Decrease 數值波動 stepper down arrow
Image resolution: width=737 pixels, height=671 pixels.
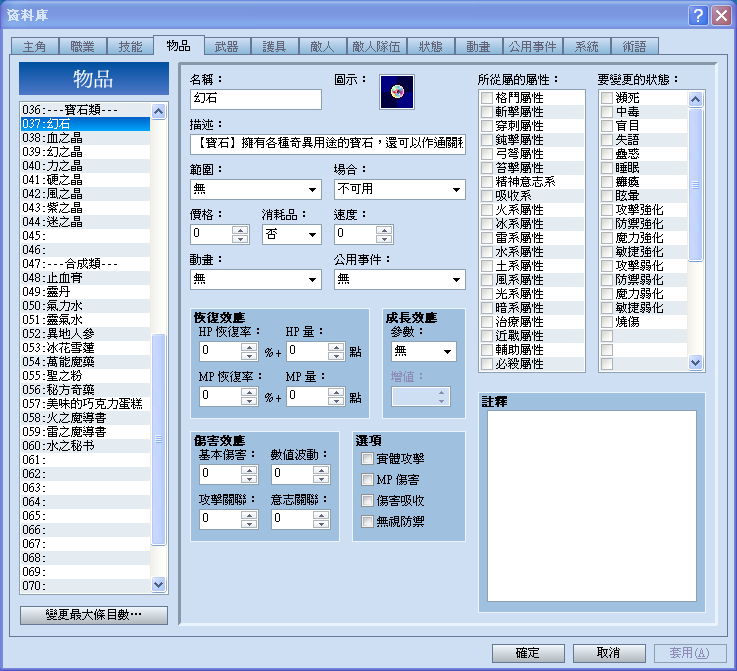[x=321, y=479]
